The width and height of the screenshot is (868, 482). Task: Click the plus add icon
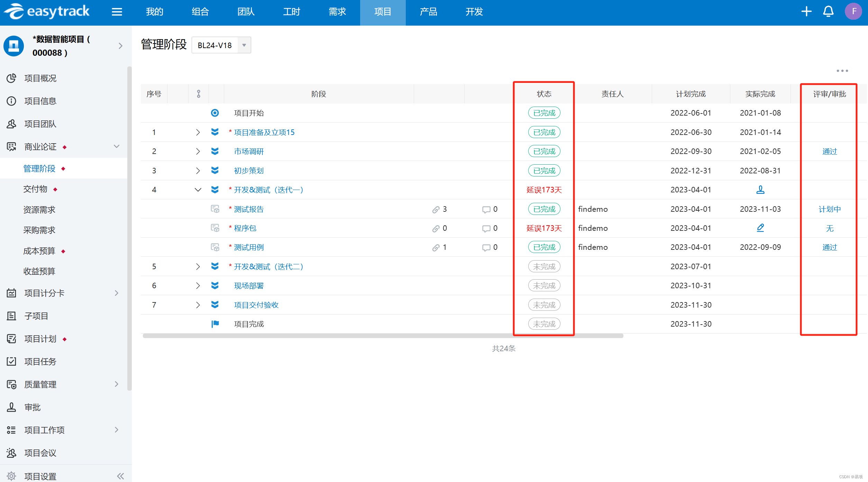(x=806, y=11)
